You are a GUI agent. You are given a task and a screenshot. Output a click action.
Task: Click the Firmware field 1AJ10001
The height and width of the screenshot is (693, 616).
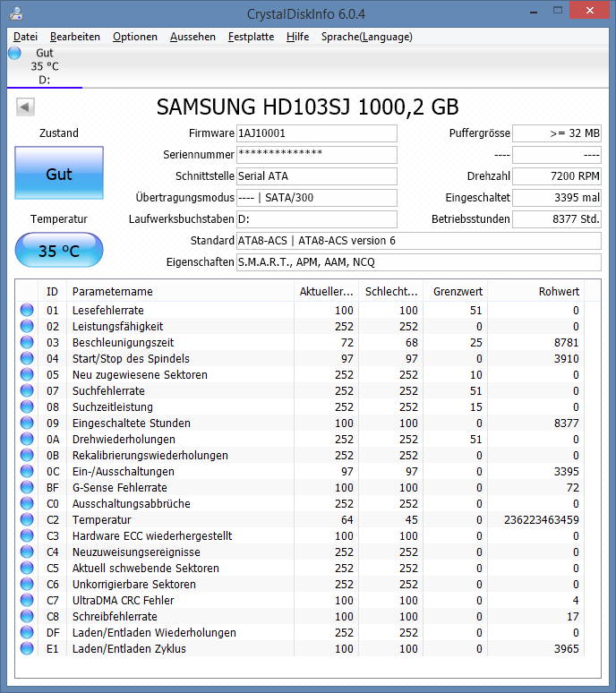317,133
